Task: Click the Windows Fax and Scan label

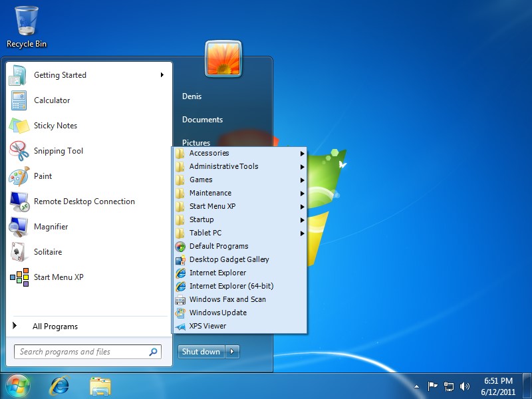Action: coord(227,300)
